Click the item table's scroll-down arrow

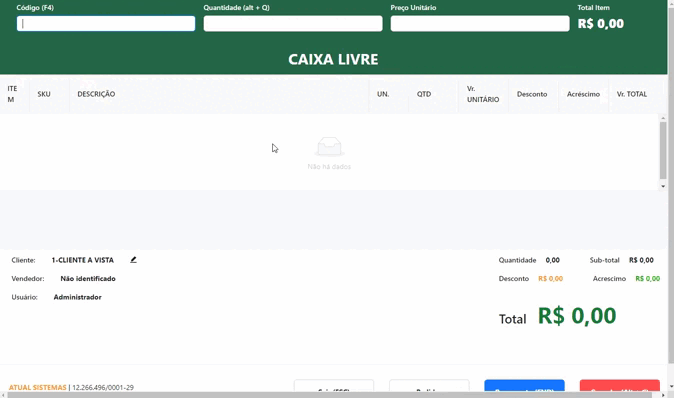pos(663,187)
